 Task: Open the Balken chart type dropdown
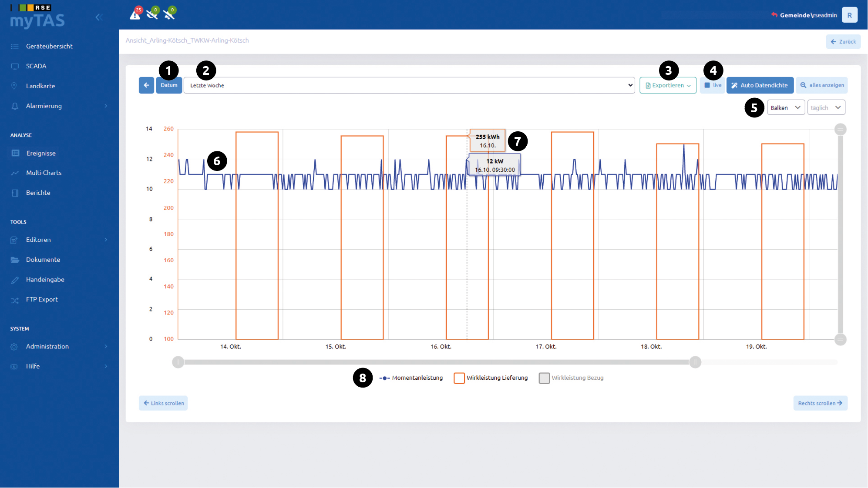pos(786,107)
